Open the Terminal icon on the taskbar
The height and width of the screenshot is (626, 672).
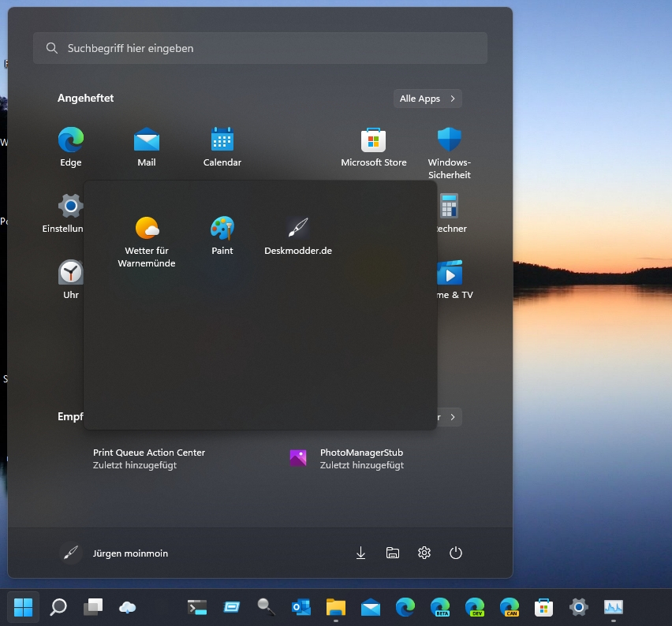(x=197, y=607)
